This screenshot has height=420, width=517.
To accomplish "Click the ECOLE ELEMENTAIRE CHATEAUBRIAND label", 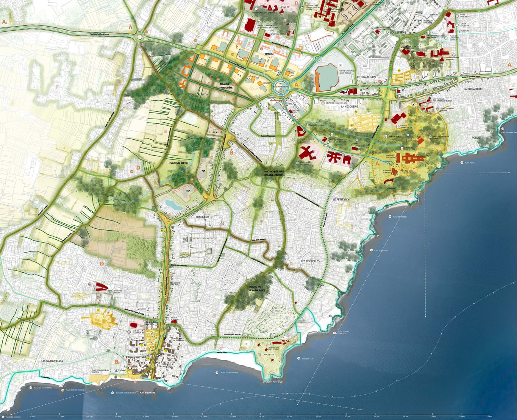I will [114, 291].
